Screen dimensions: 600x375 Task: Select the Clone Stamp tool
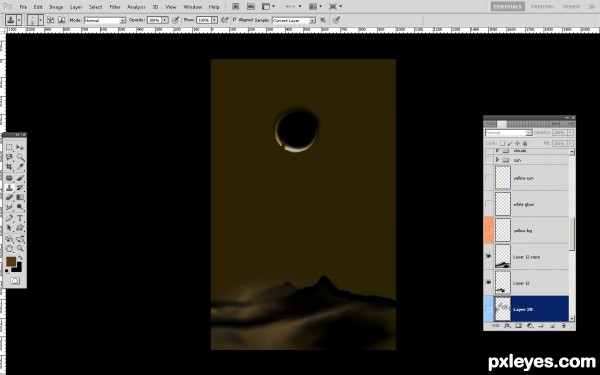tap(10, 188)
